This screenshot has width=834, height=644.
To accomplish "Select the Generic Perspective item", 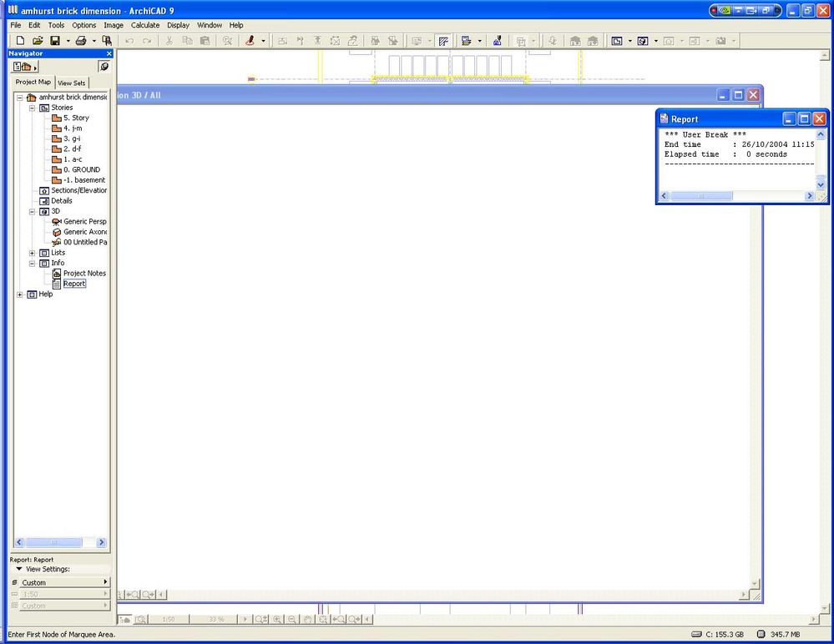I will click(x=85, y=222).
